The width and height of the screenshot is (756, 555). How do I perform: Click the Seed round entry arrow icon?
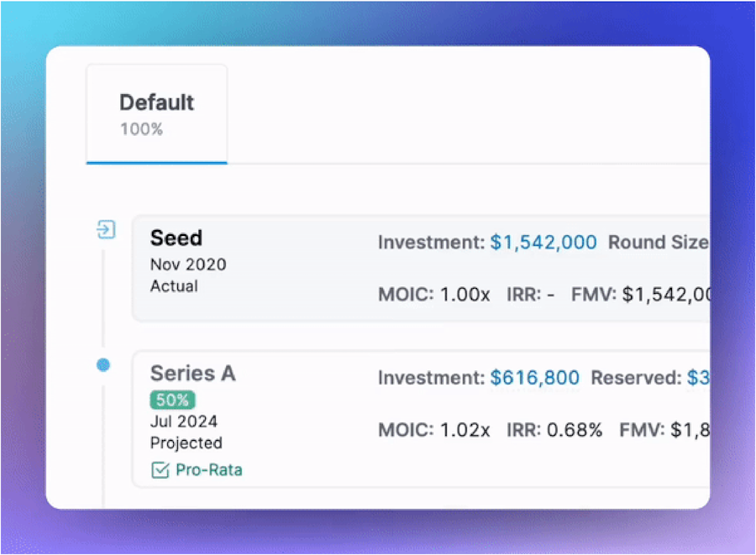point(106,229)
